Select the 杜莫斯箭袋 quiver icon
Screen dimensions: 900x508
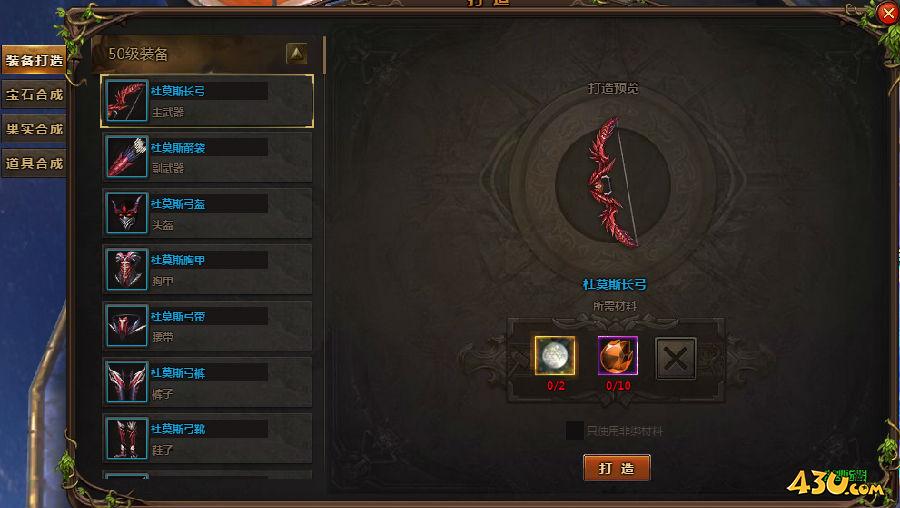tap(126, 157)
